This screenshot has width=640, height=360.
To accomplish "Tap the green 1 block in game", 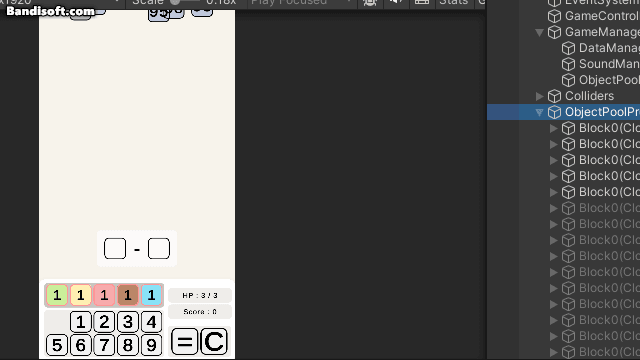I will (57, 295).
